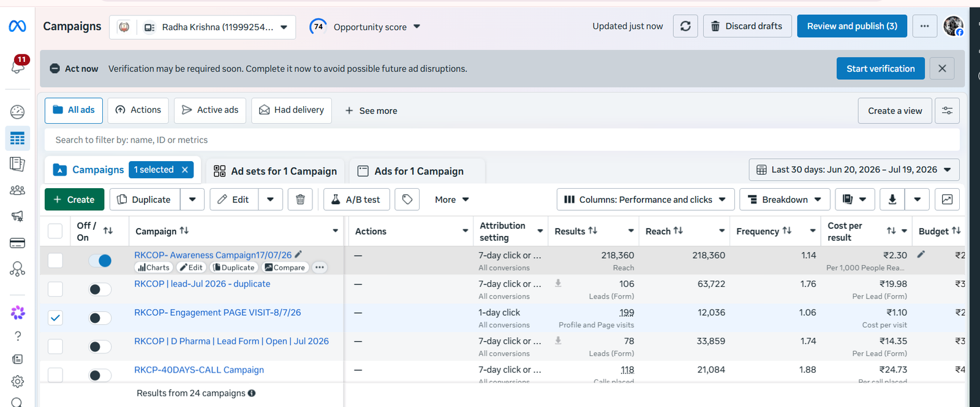The width and height of the screenshot is (980, 407).
Task: Open Ads reporting icon in sidebar
Action: 17,164
